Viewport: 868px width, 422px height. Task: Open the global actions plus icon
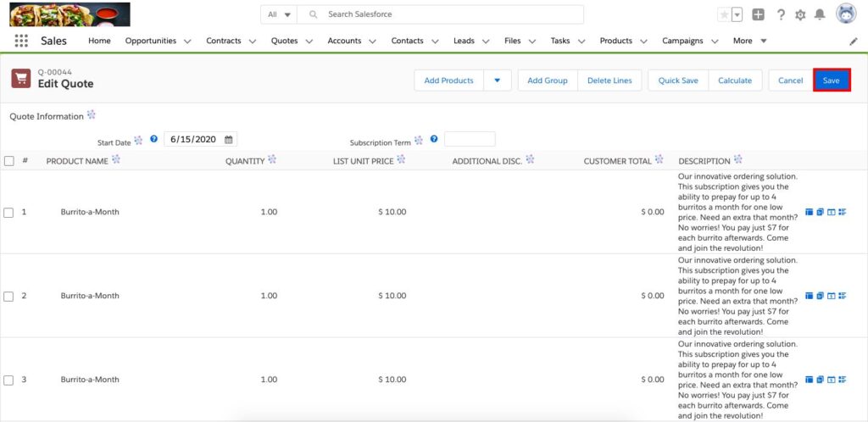click(759, 14)
